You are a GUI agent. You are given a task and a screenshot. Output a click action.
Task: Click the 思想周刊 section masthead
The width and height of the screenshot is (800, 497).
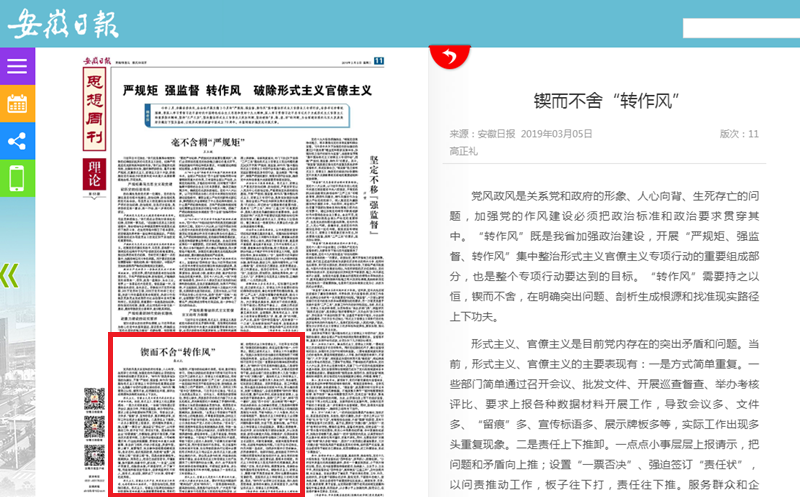[96, 109]
